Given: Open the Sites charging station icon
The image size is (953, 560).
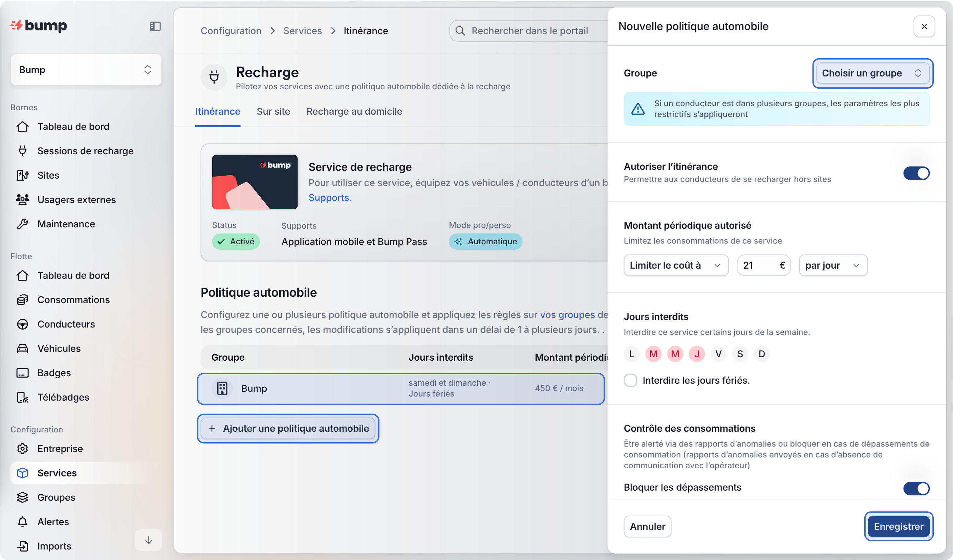Looking at the screenshot, I should [23, 175].
